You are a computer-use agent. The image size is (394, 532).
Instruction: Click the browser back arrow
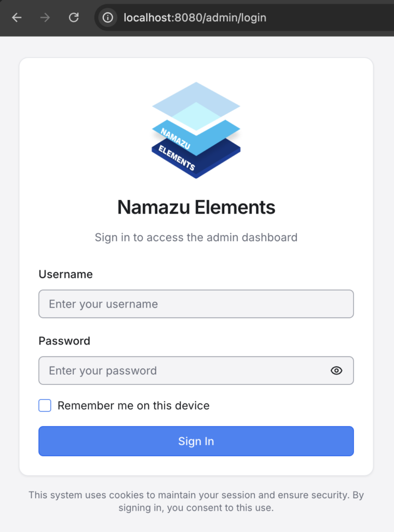pos(17,18)
